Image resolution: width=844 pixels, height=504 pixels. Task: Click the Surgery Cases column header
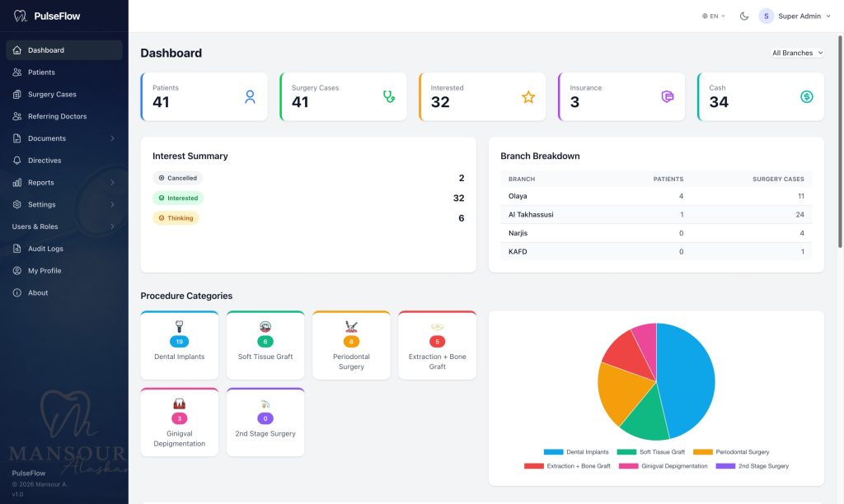coord(778,179)
